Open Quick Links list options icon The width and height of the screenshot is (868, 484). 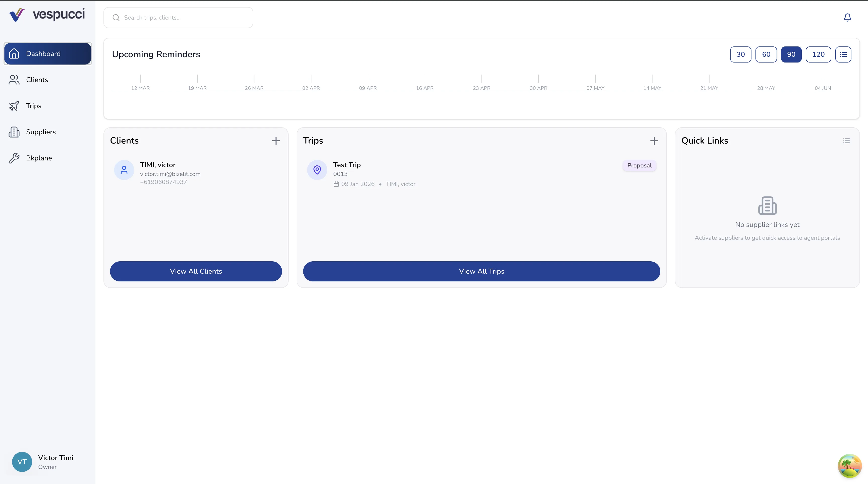point(846,141)
